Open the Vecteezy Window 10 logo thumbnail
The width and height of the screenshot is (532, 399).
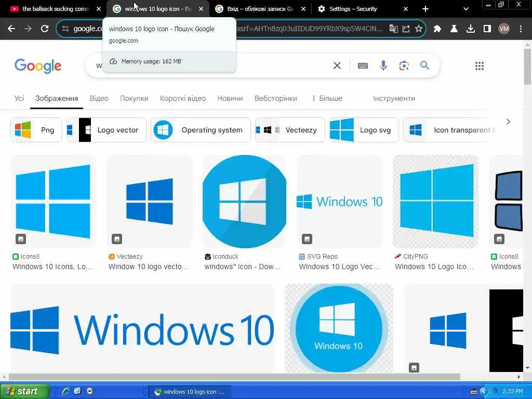[149, 202]
